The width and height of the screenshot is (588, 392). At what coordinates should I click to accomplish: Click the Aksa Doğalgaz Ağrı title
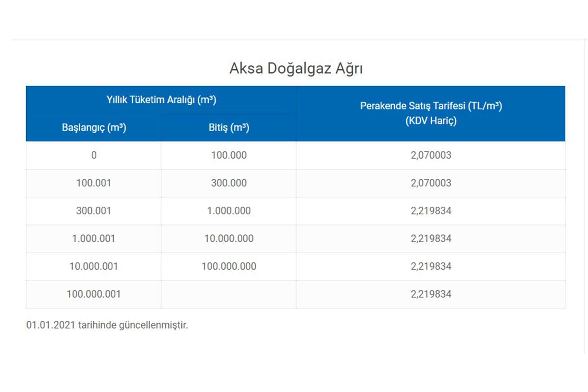point(296,68)
